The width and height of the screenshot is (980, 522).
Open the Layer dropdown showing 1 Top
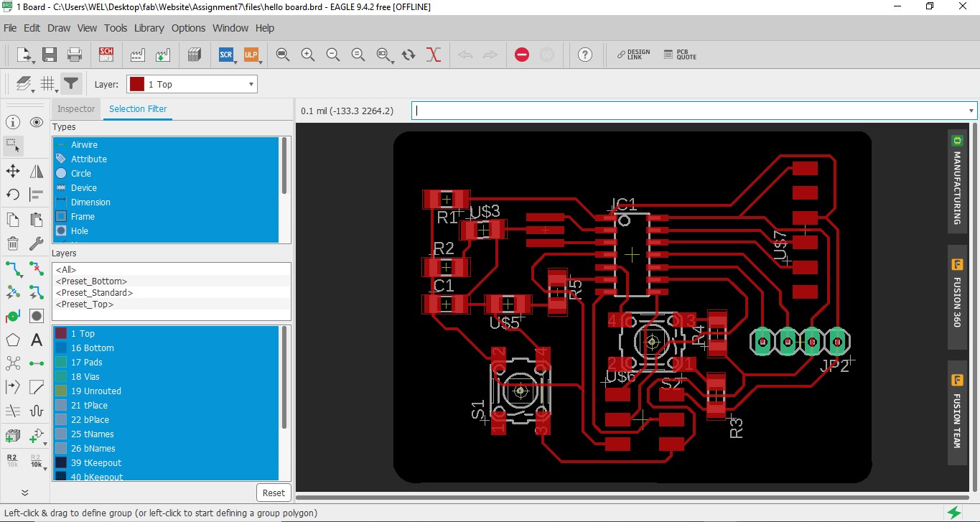192,84
